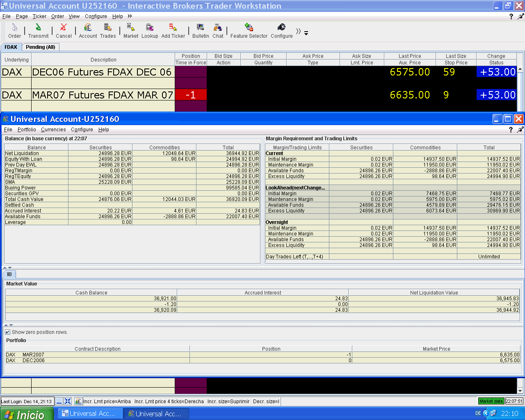Image resolution: width=525 pixels, height=420 pixels.
Task: Switch to the FDAX tab
Action: coord(11,47)
